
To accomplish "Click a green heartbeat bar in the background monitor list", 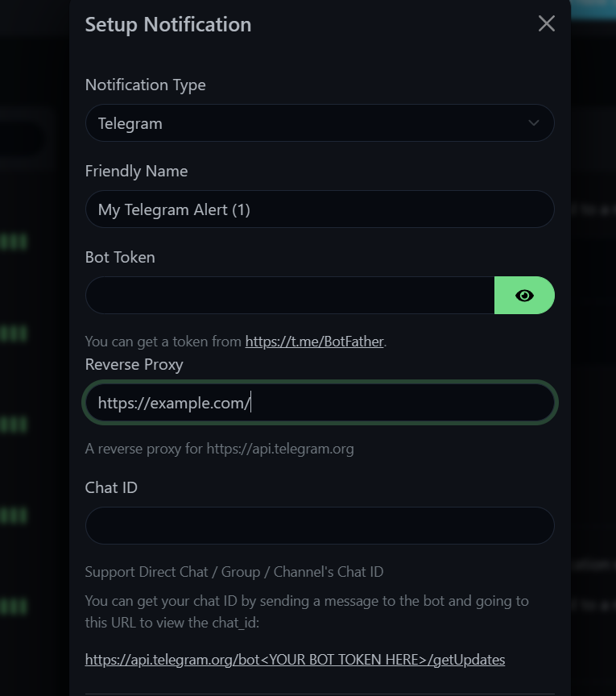I will coord(14,240).
